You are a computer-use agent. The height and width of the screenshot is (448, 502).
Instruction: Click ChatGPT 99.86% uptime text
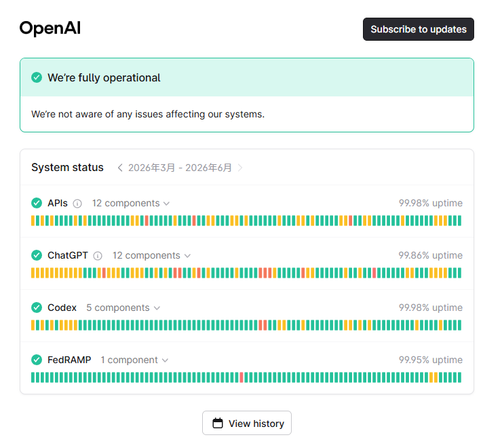(430, 255)
